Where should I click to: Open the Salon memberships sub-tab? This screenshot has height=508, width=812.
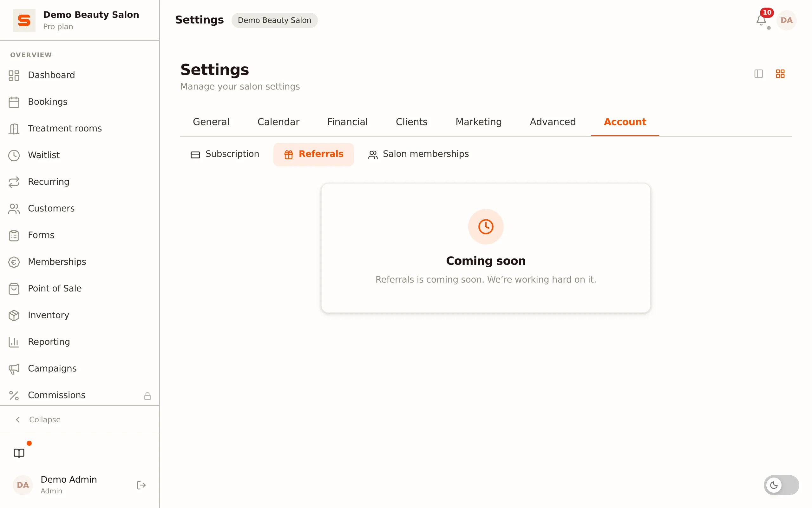pyautogui.click(x=418, y=154)
